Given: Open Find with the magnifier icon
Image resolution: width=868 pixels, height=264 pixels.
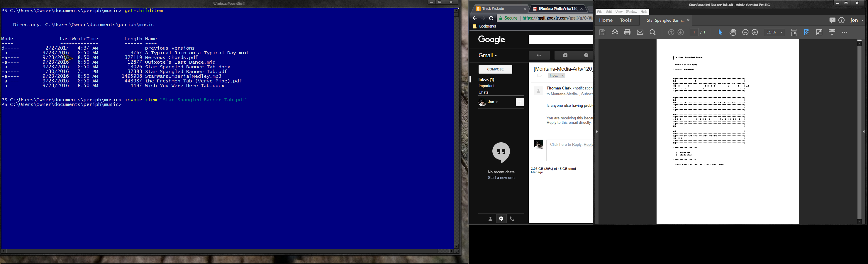Looking at the screenshot, I should coord(653,32).
